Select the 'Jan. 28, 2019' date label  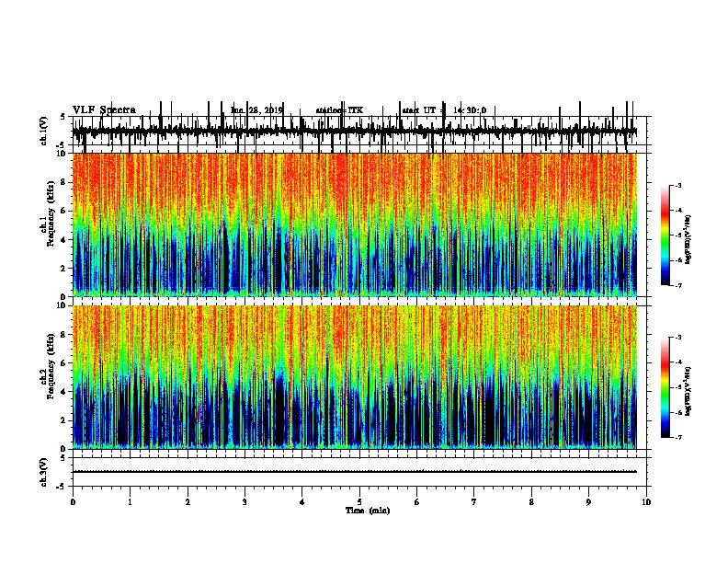(256, 110)
